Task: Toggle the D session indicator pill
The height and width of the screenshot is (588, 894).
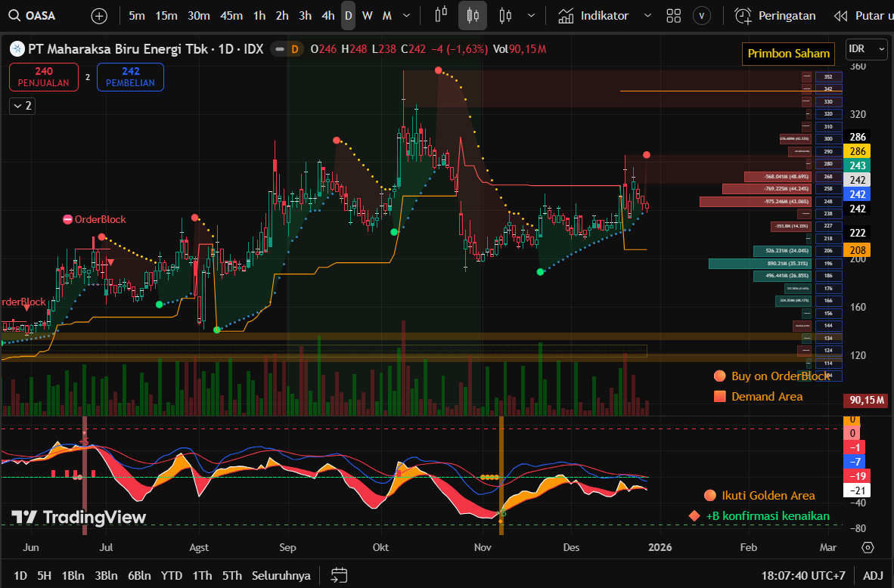Action: [x=287, y=49]
